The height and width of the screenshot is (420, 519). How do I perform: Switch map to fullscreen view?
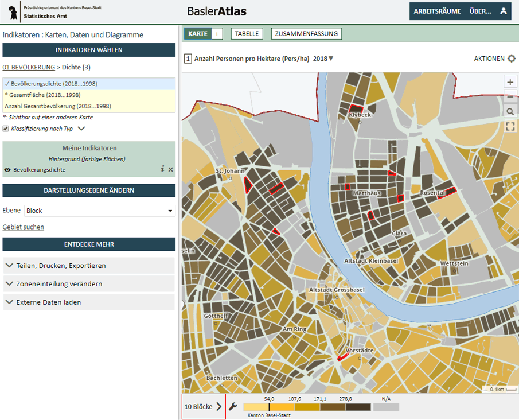point(510,126)
